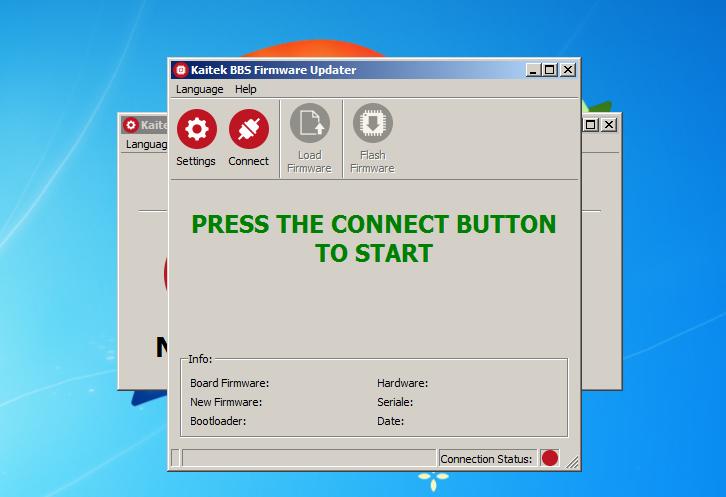The width and height of the screenshot is (726, 497).
Task: Maximize the background Kaitek window
Action: point(590,125)
